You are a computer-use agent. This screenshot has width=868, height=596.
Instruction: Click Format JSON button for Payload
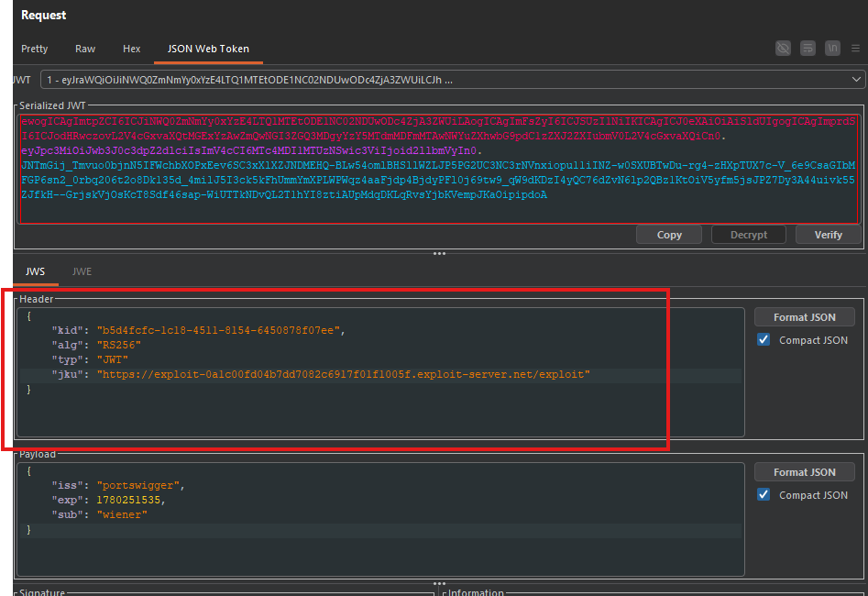(805, 472)
